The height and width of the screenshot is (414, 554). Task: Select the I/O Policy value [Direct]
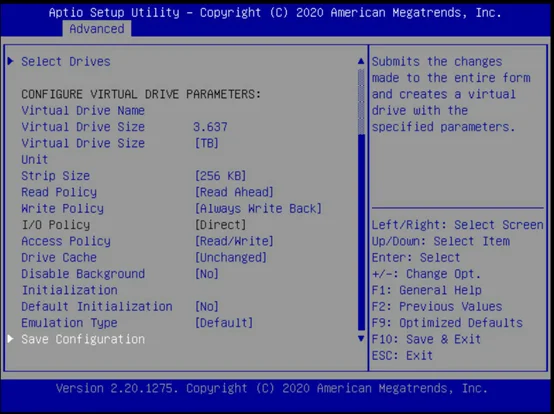pyautogui.click(x=220, y=225)
